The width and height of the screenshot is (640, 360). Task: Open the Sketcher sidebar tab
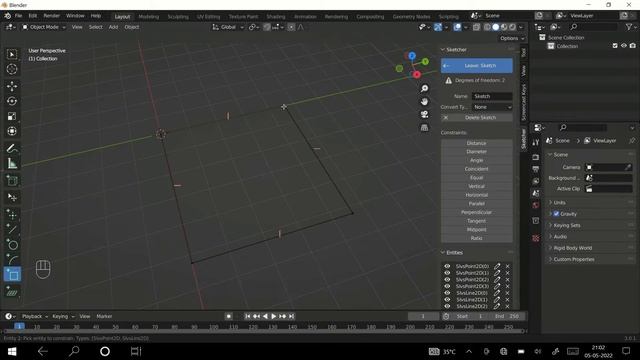click(524, 139)
